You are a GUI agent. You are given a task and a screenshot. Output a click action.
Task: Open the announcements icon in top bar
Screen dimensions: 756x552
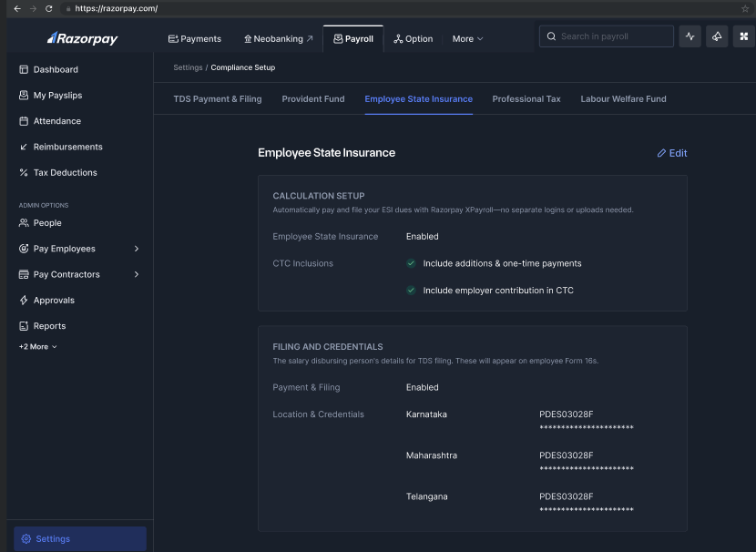[717, 36]
